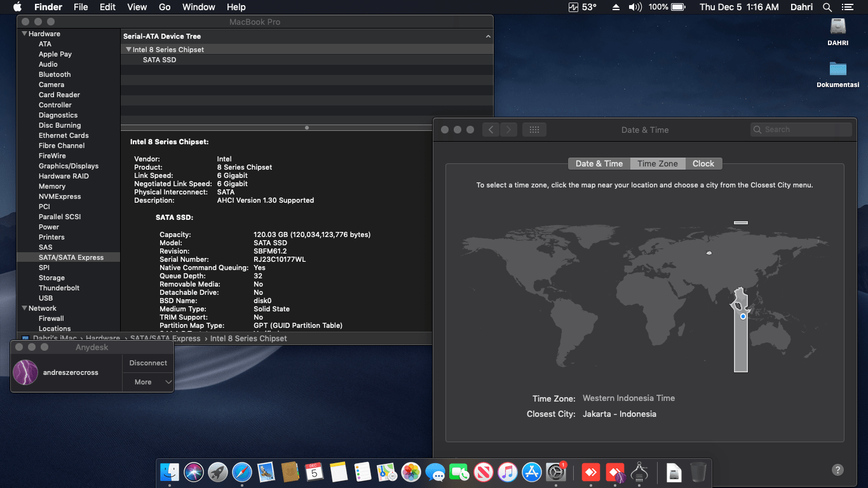Open the Window menu
868x488 pixels.
[199, 7]
